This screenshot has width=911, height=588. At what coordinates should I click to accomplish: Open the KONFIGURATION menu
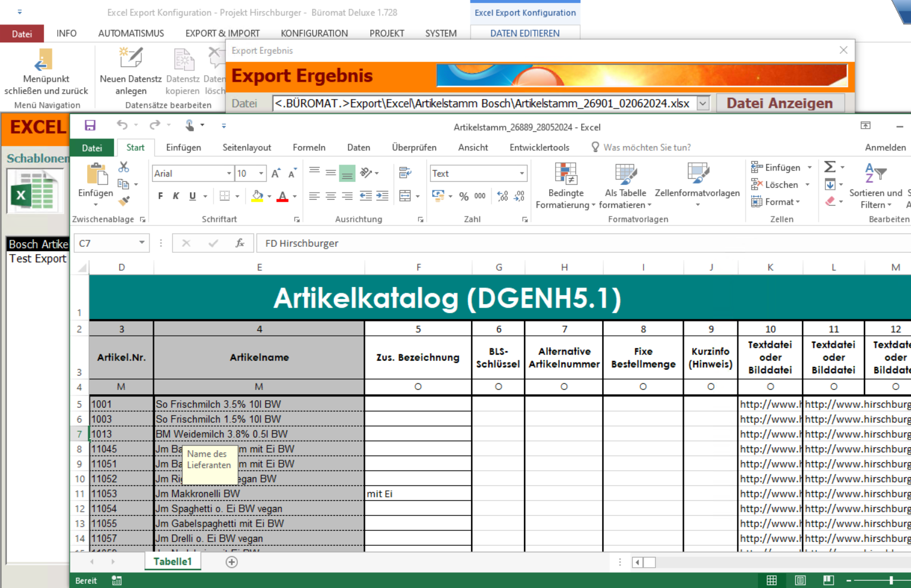tap(314, 33)
